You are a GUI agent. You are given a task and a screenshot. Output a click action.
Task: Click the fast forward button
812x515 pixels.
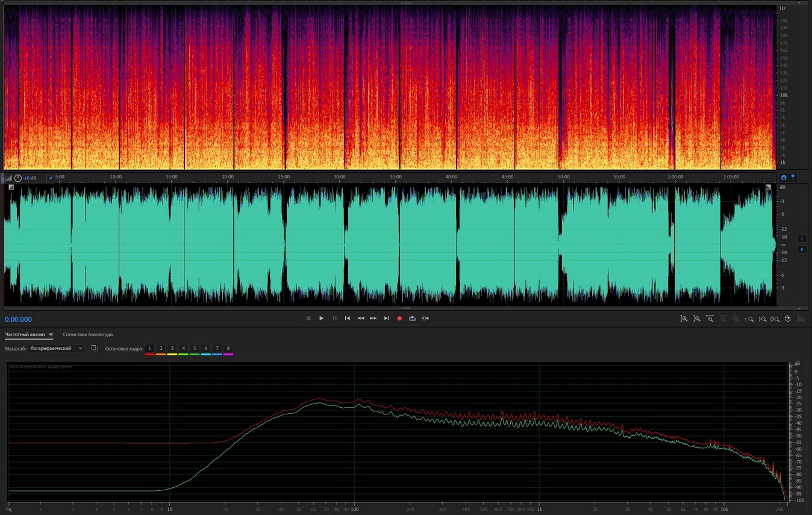(373, 318)
